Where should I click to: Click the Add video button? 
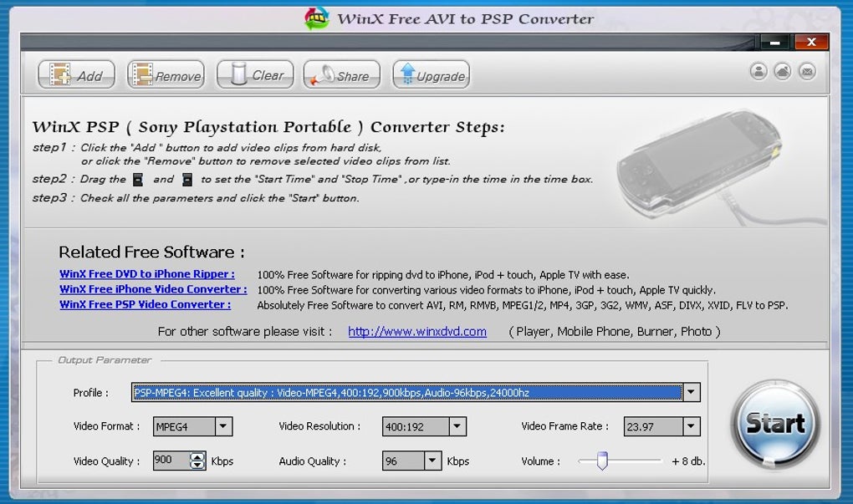76,74
